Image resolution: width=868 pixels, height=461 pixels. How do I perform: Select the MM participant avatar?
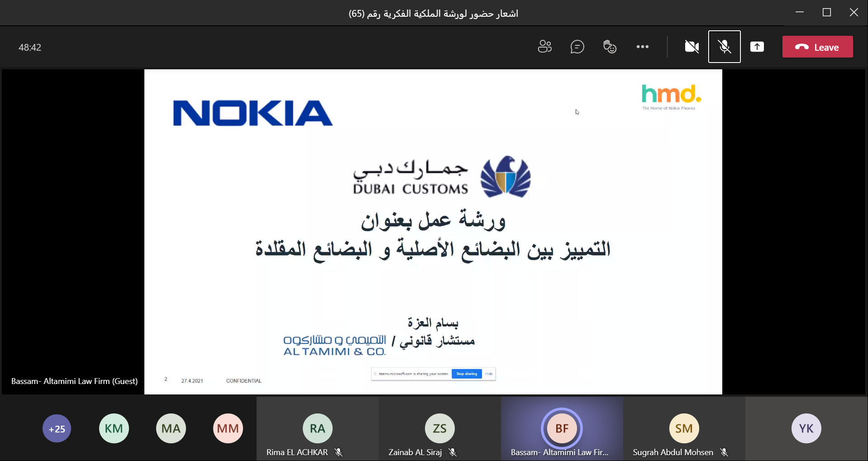[228, 428]
